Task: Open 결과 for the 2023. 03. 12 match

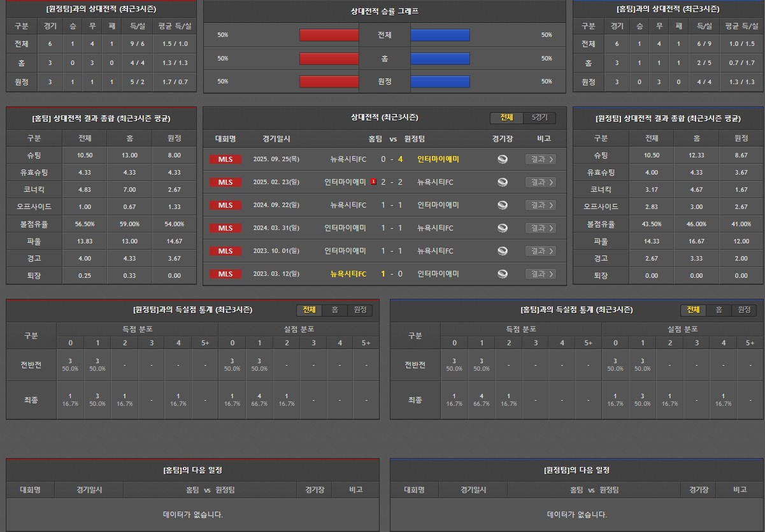Action: (x=541, y=274)
